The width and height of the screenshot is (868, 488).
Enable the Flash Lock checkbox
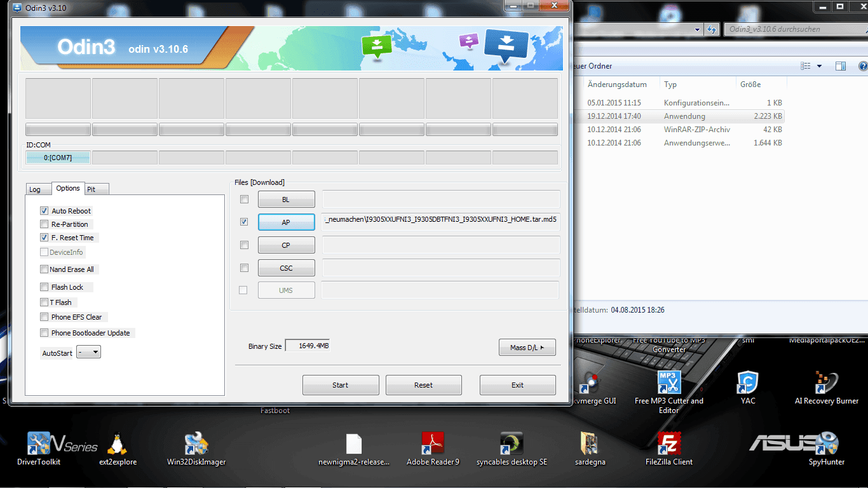coord(44,287)
